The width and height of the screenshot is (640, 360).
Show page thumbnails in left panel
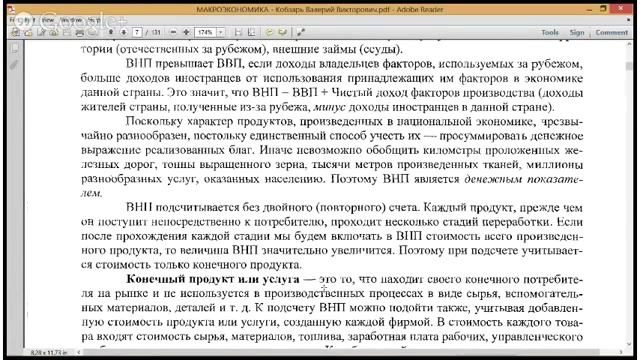pos(15,48)
